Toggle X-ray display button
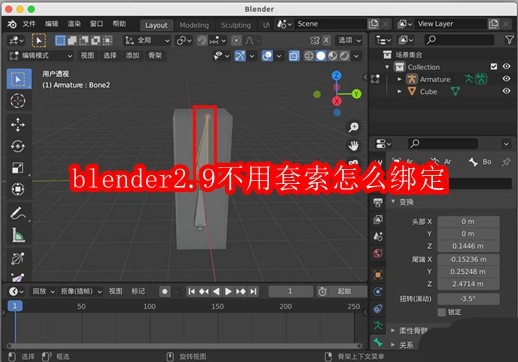Viewport: 518px width, 362px height. pos(294,56)
